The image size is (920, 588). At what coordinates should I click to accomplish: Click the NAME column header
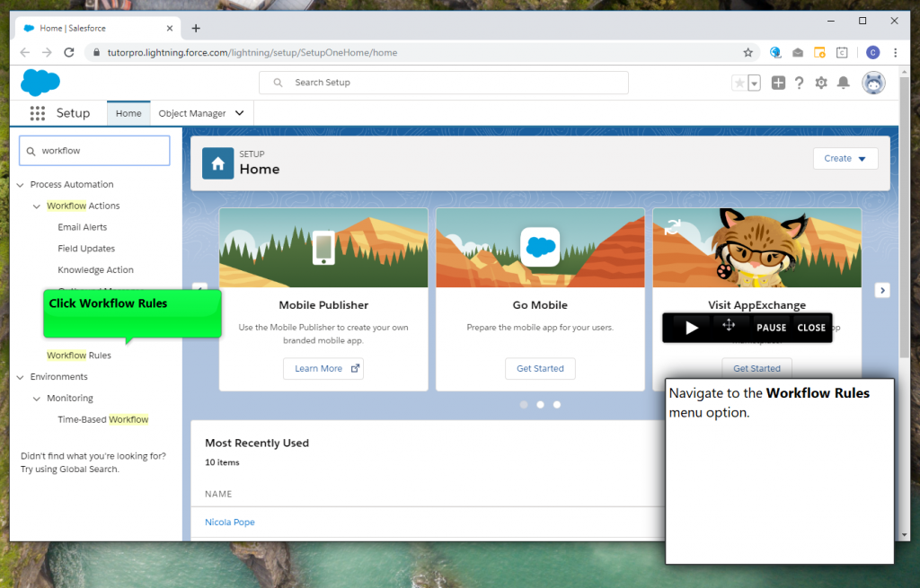coord(218,495)
